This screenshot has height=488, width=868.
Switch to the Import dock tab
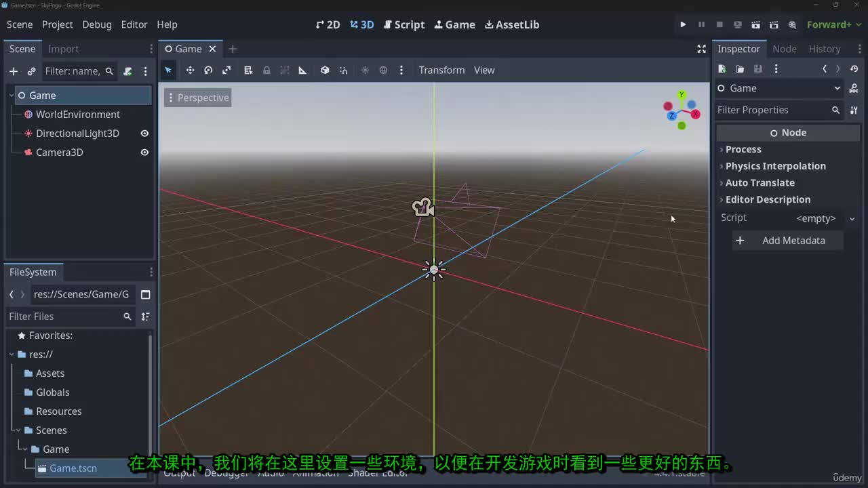click(x=63, y=49)
